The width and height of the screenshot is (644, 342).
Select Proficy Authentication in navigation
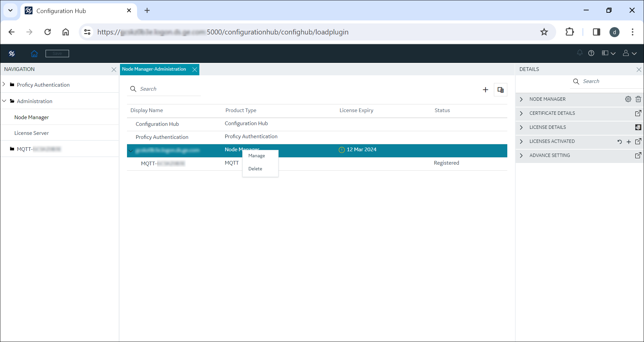tap(43, 85)
